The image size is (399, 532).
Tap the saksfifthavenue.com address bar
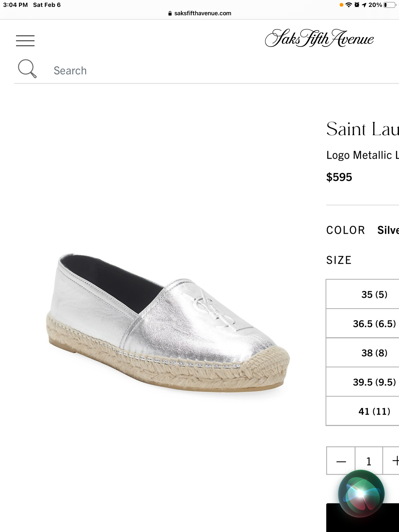[202, 13]
